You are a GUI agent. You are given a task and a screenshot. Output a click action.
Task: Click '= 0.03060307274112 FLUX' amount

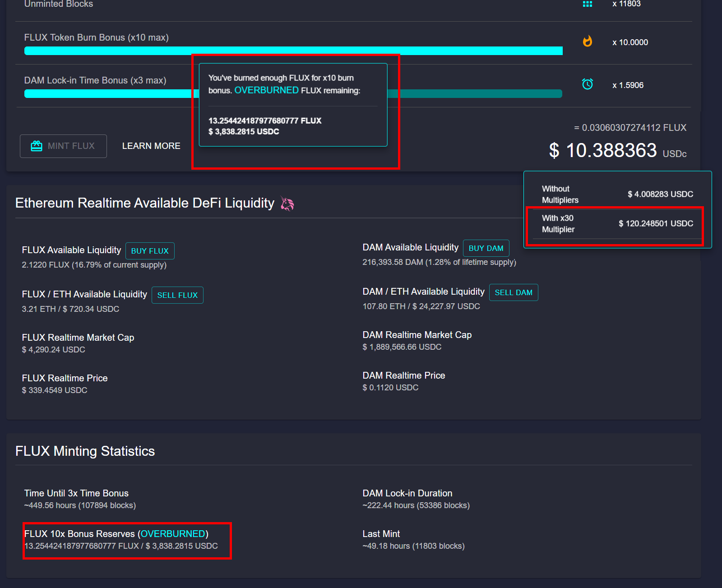point(630,128)
